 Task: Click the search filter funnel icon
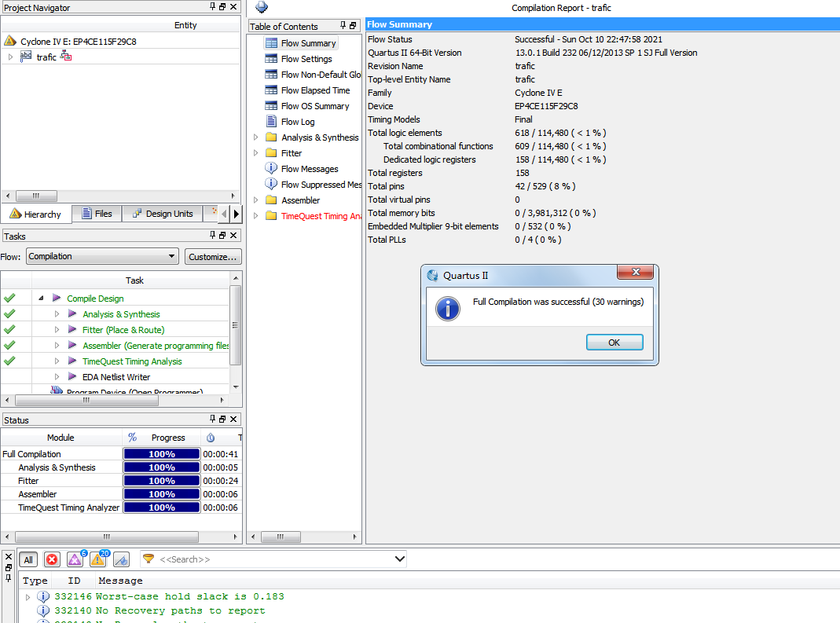[x=149, y=559]
